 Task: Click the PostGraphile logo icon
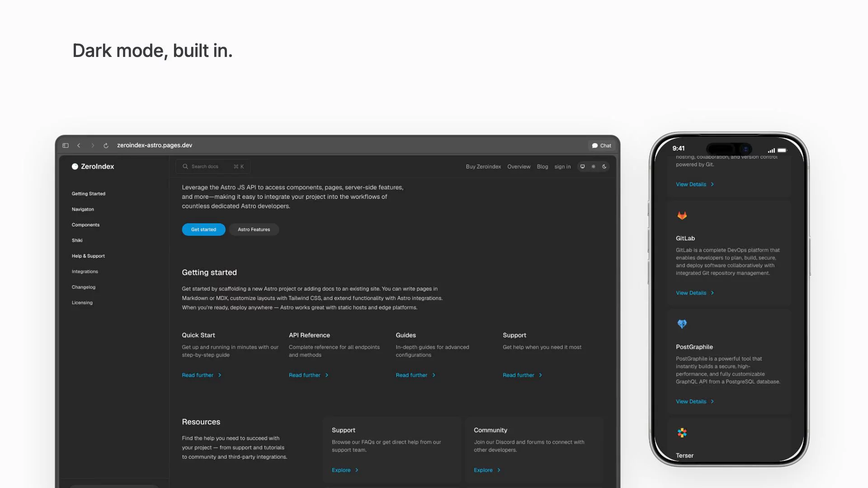(x=682, y=324)
